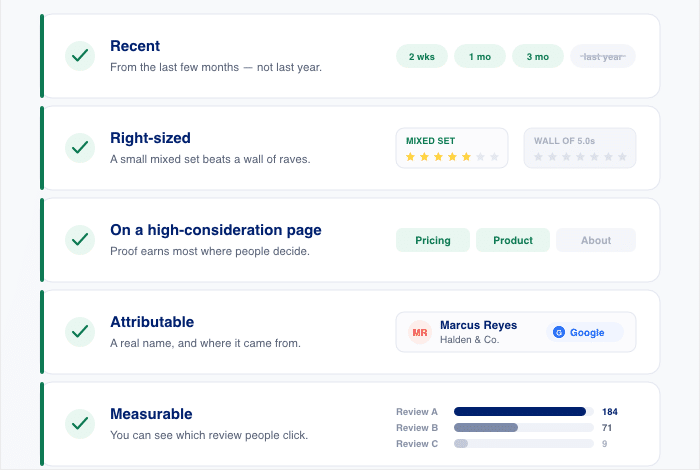Open the WALL OF 5.0s card
This screenshot has height=470, width=700.
point(580,148)
